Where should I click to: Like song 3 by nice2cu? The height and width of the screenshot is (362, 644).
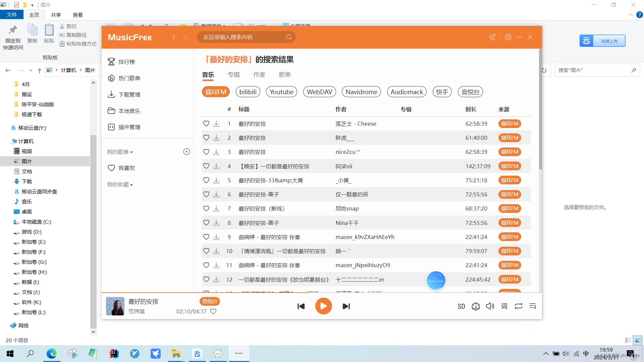[x=206, y=152]
